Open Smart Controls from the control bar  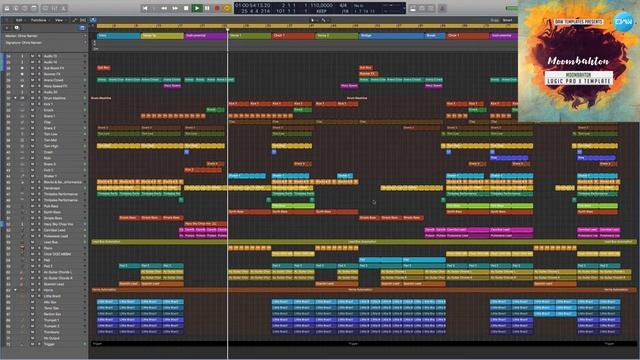click(x=45, y=8)
